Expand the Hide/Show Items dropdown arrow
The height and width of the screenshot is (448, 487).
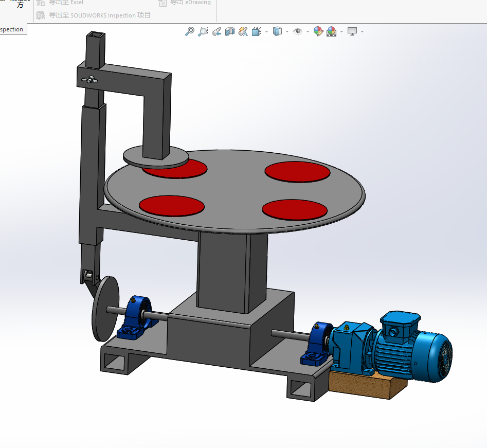[x=308, y=31]
